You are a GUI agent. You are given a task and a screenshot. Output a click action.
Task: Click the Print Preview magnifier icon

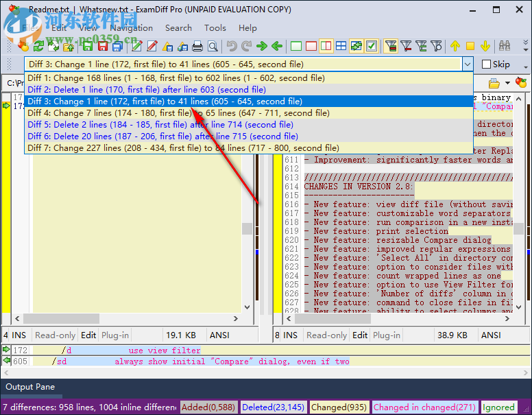[213, 47]
